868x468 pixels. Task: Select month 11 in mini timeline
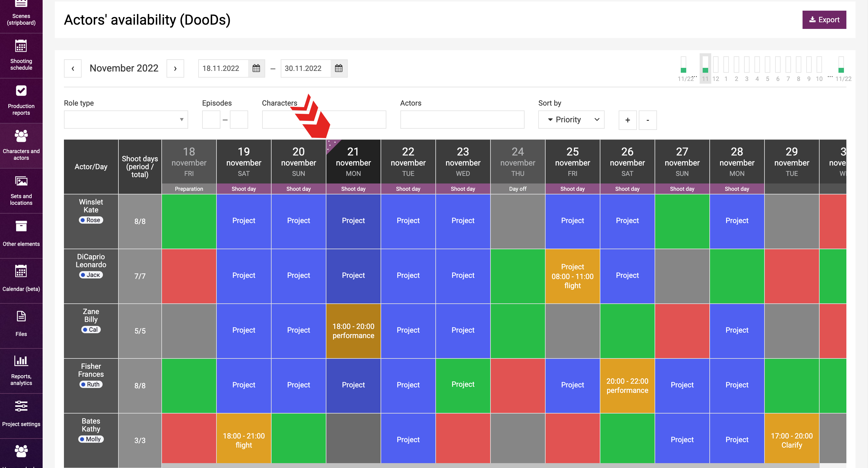click(705, 68)
